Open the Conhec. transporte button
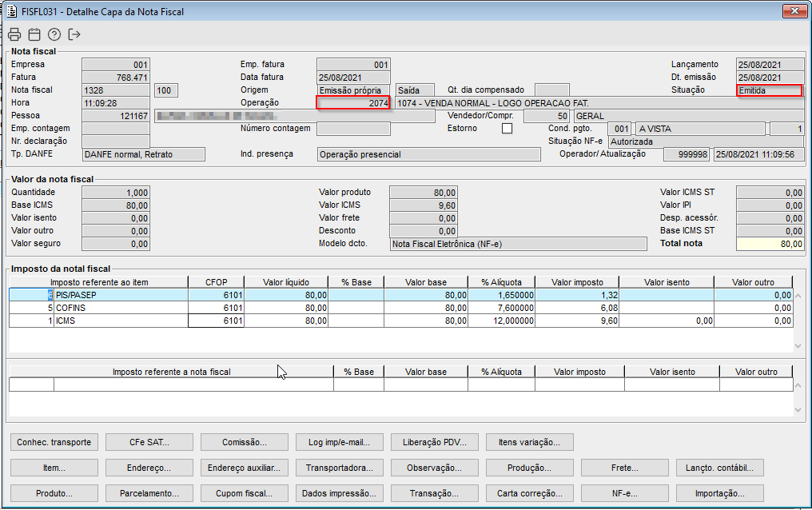812x510 pixels. coord(54,442)
